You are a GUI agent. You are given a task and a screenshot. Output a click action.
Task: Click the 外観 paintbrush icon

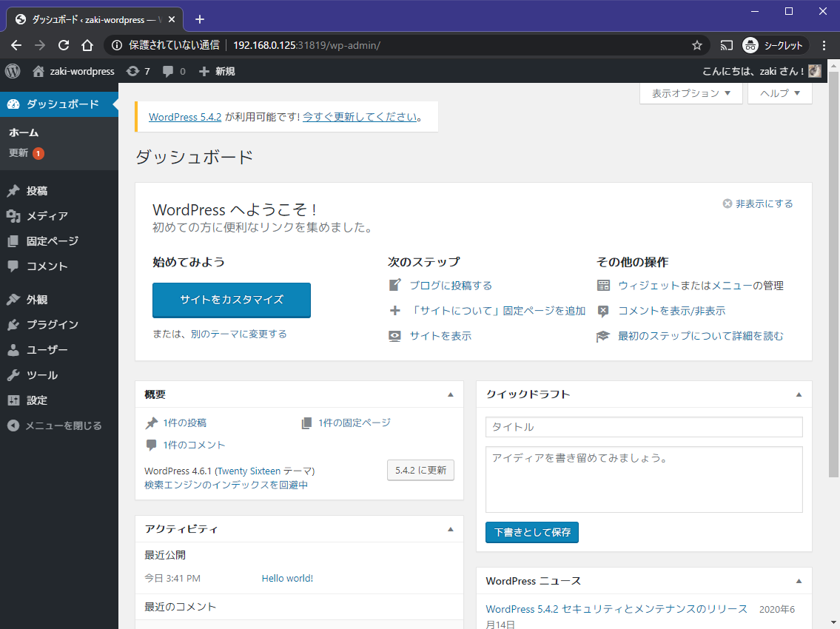pyautogui.click(x=13, y=300)
